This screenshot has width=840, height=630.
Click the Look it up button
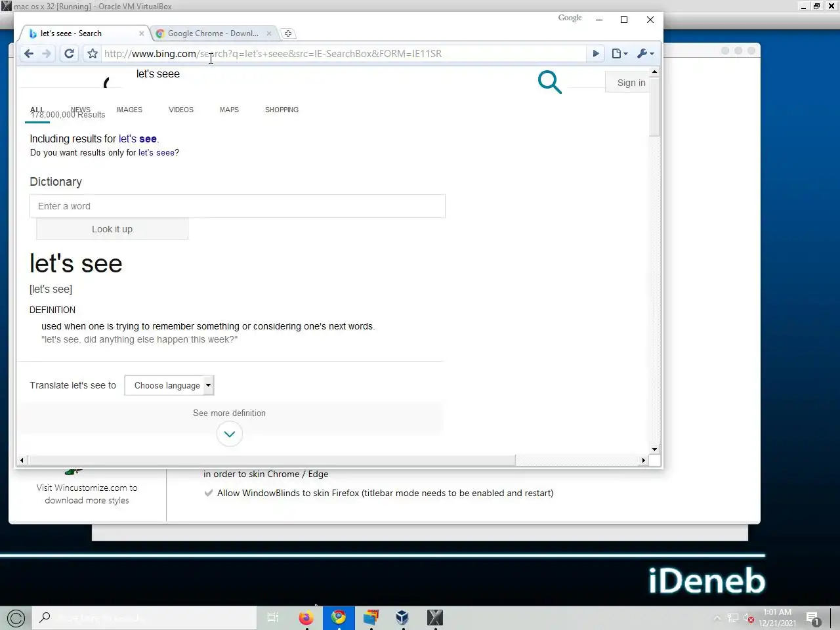[112, 229]
